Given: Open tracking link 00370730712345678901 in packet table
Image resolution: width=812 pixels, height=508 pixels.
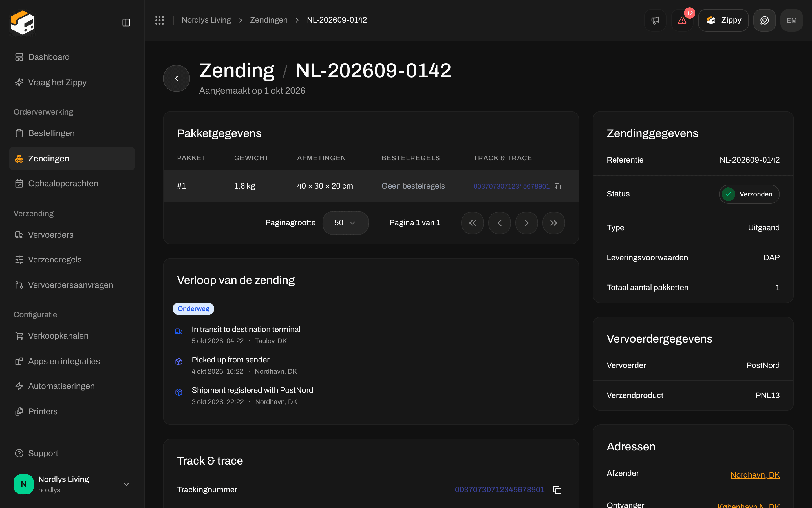Looking at the screenshot, I should point(511,186).
